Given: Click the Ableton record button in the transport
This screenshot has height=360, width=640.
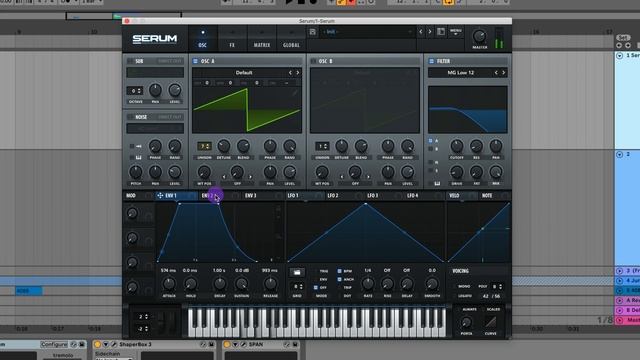Looking at the screenshot, I should pos(313,2).
